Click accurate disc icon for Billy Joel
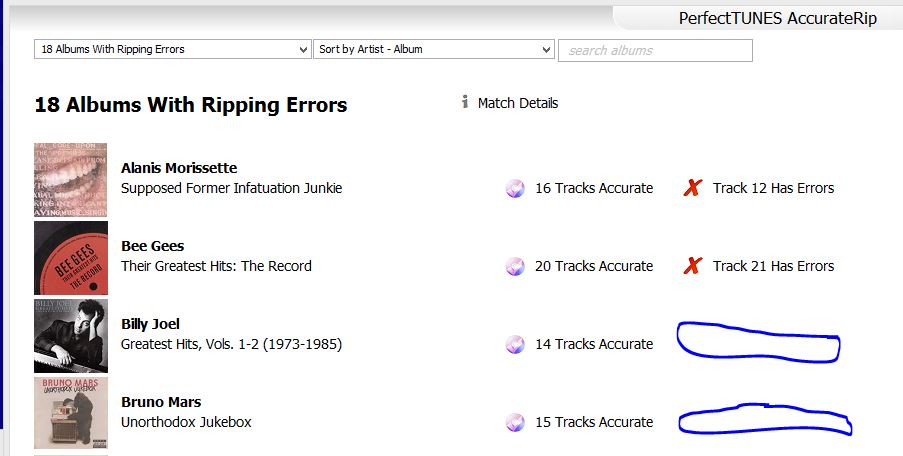This screenshot has width=903, height=456. (515, 344)
